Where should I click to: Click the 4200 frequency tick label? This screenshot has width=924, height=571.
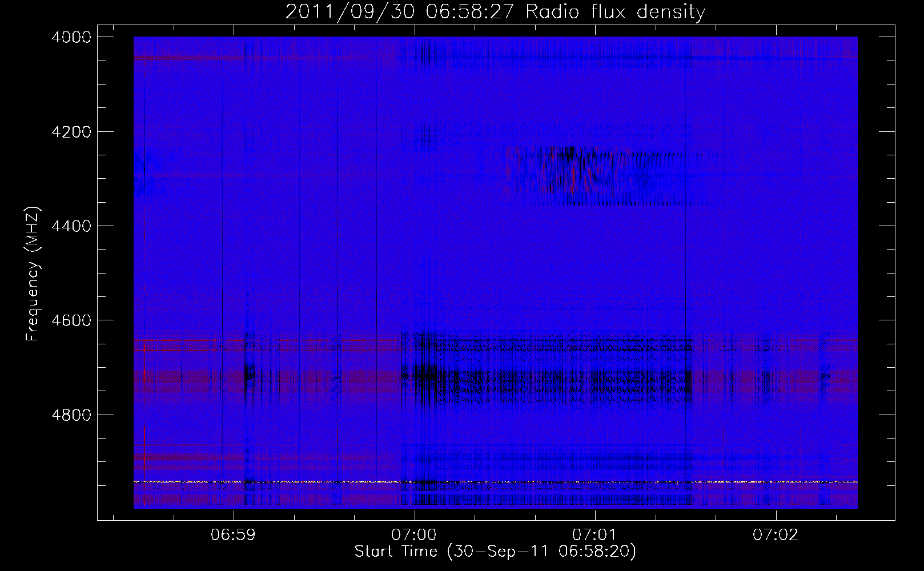(x=71, y=132)
